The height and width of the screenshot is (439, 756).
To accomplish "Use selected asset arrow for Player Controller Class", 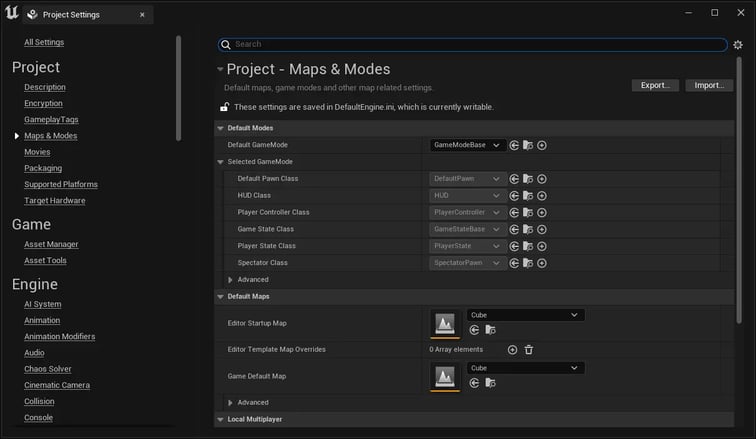I will [x=514, y=213].
